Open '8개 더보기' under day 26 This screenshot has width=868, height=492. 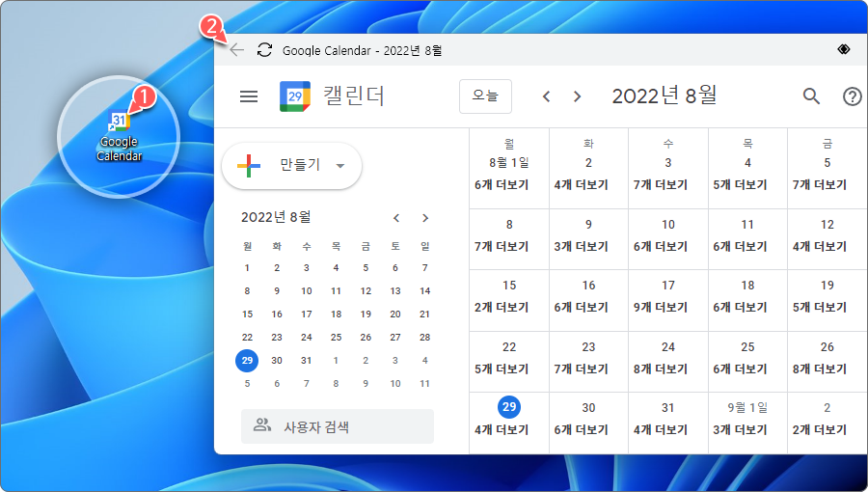pyautogui.click(x=820, y=369)
